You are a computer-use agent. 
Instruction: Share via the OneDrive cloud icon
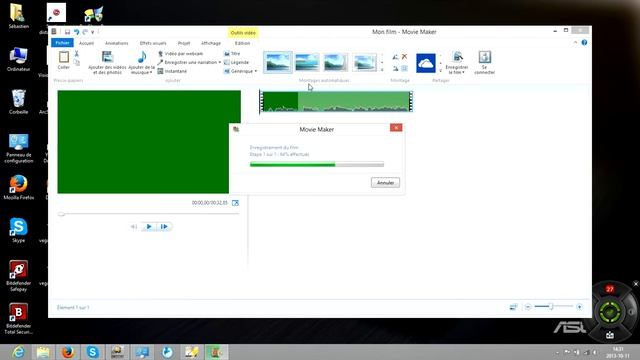[426, 63]
